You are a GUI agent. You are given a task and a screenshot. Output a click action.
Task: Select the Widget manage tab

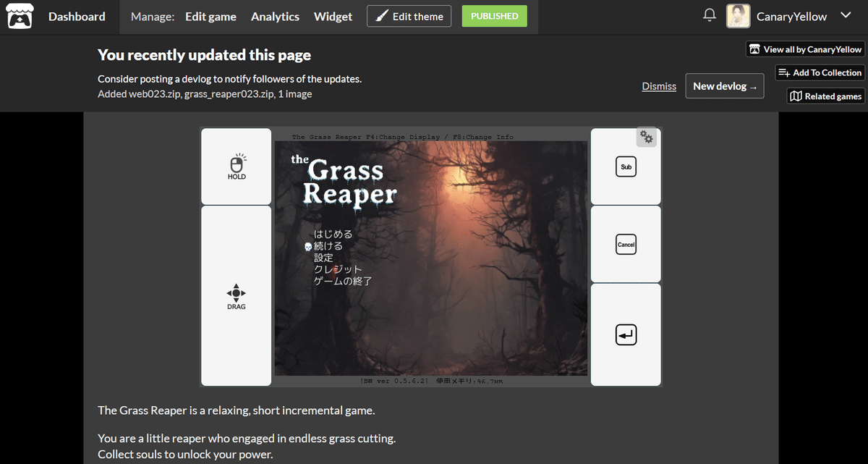point(333,16)
